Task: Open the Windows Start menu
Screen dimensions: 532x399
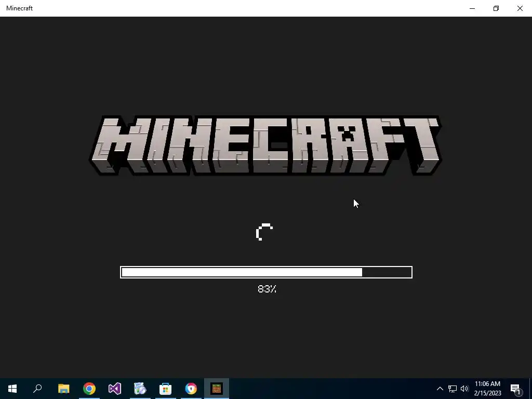Action: pyautogui.click(x=12, y=389)
